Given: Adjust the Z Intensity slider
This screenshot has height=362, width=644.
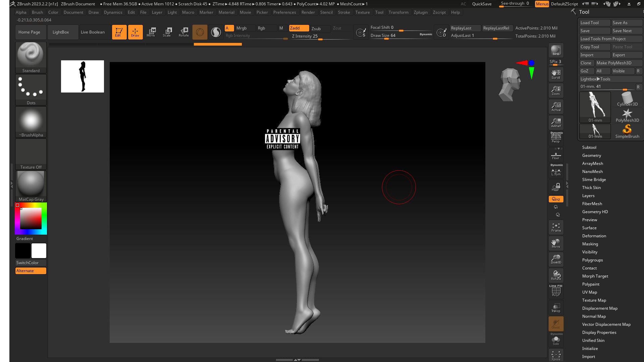Looking at the screenshot, I should [x=321, y=37].
